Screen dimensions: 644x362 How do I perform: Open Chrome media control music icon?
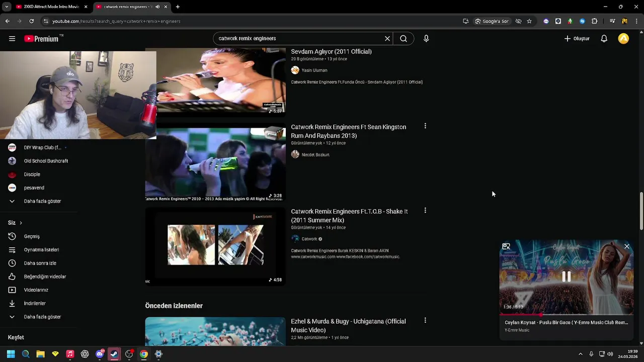click(612, 21)
